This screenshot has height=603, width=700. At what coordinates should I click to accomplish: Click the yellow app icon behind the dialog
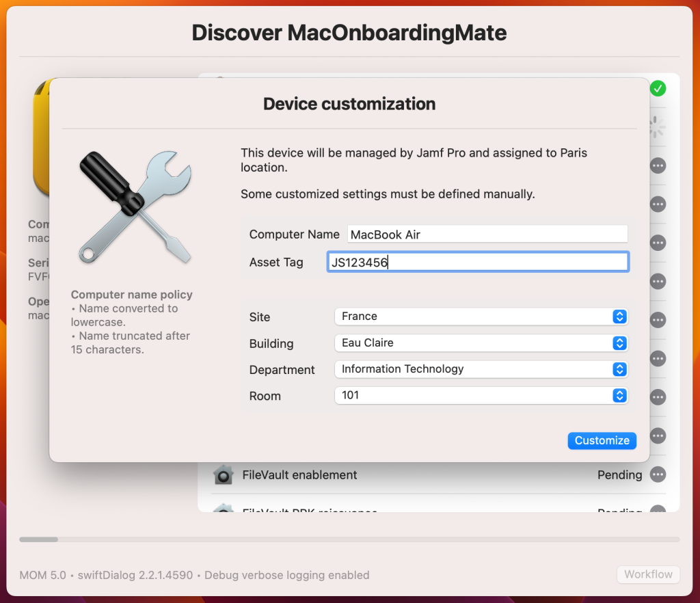point(41,137)
